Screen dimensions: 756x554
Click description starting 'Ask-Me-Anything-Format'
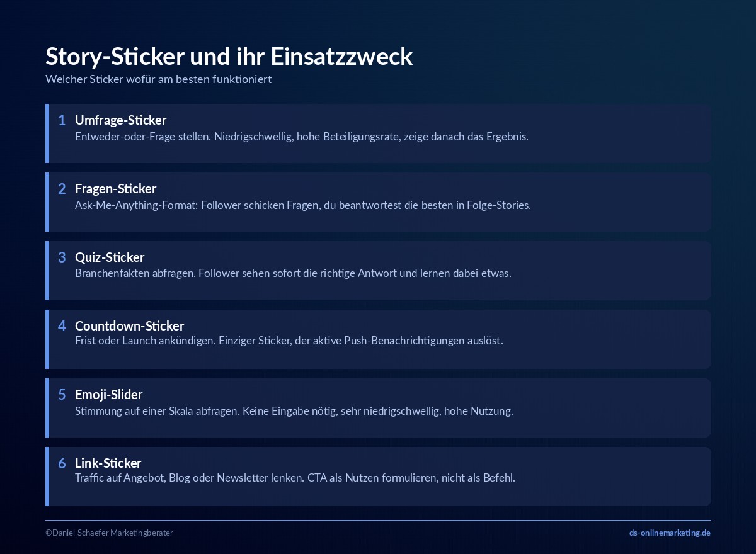pos(302,205)
